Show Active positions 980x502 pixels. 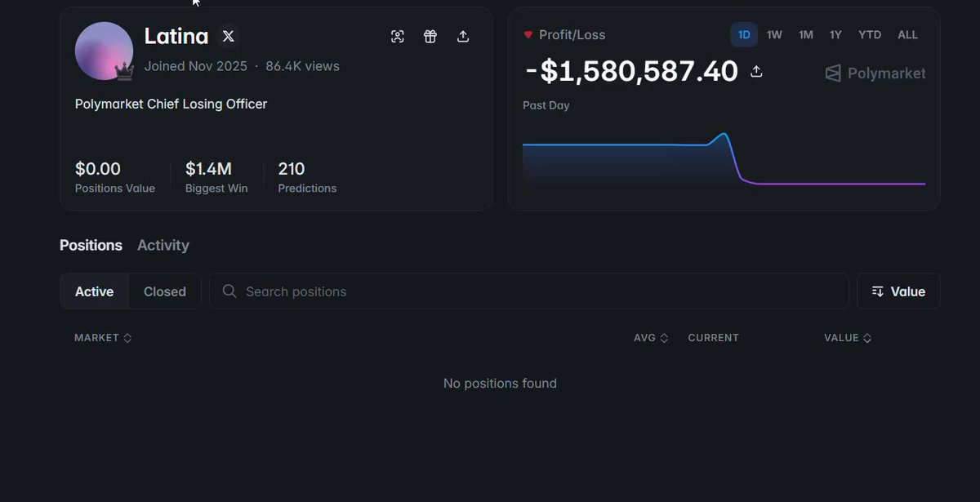[x=95, y=291]
